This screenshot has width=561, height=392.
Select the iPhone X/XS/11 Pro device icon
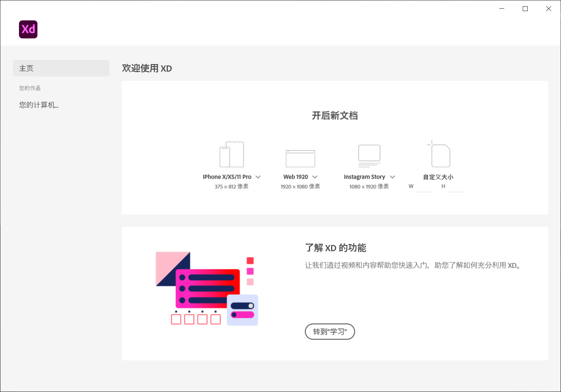[x=232, y=154]
